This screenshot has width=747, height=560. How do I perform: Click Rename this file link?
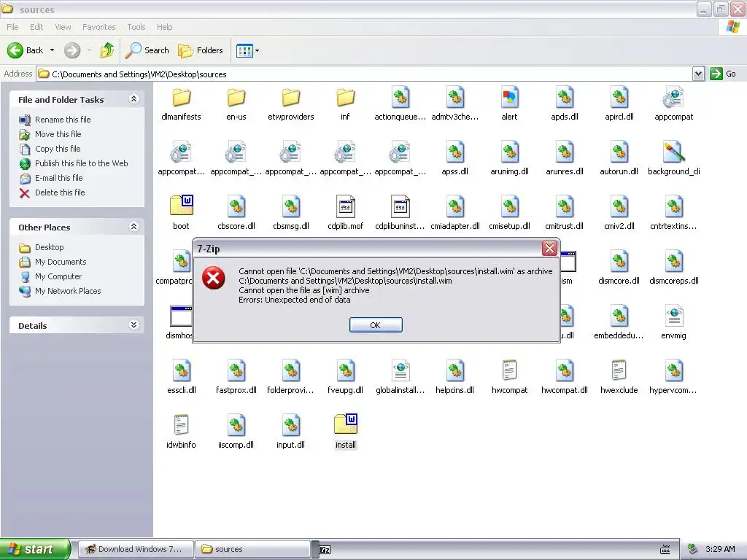click(x=63, y=120)
